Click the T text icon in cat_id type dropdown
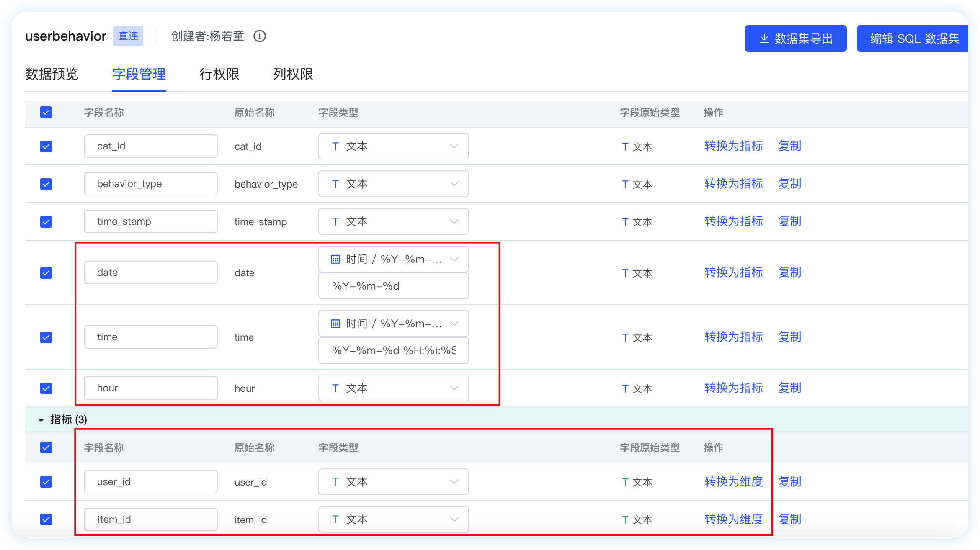The height and width of the screenshot is (550, 980). point(335,146)
